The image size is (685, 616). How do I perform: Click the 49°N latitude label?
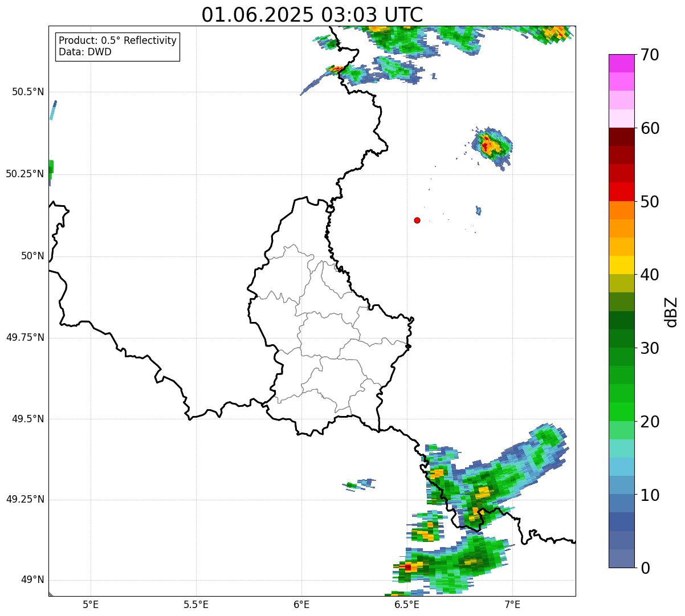32,580
